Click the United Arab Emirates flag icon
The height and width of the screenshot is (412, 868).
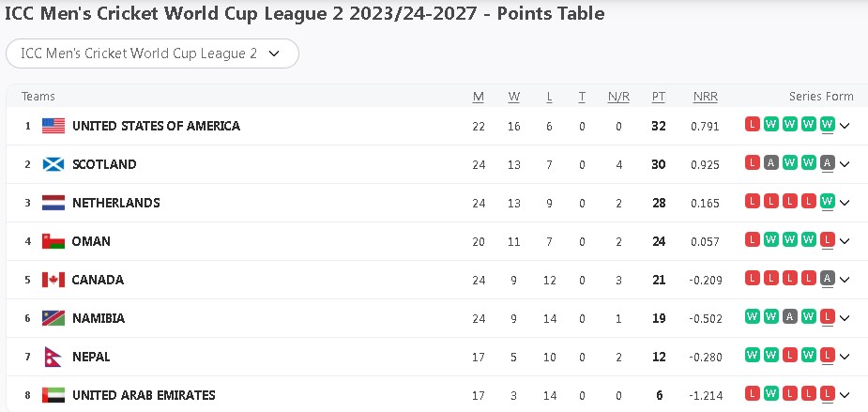(53, 395)
